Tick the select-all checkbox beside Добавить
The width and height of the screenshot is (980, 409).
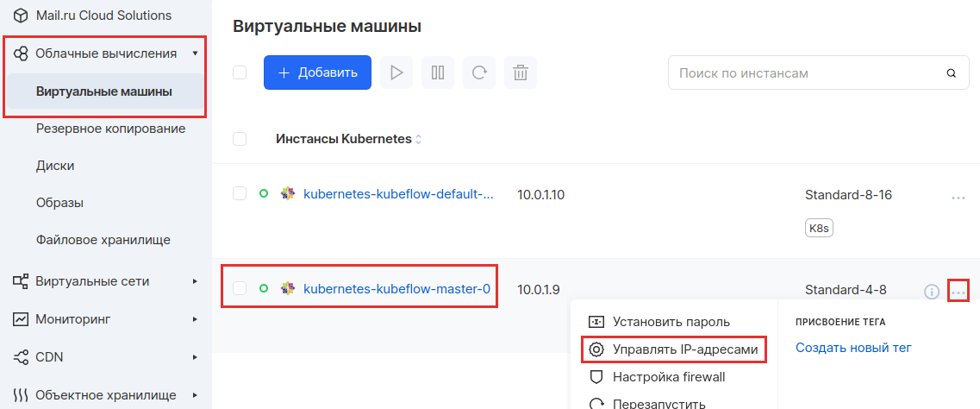click(240, 72)
